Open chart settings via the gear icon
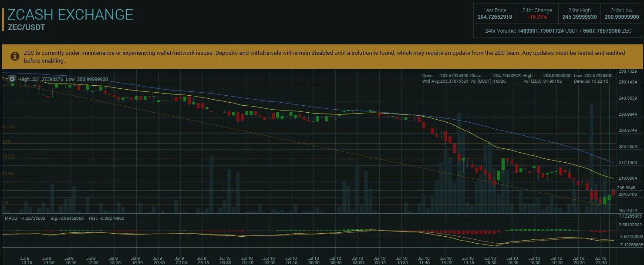The width and height of the screenshot is (644, 265). (12, 79)
